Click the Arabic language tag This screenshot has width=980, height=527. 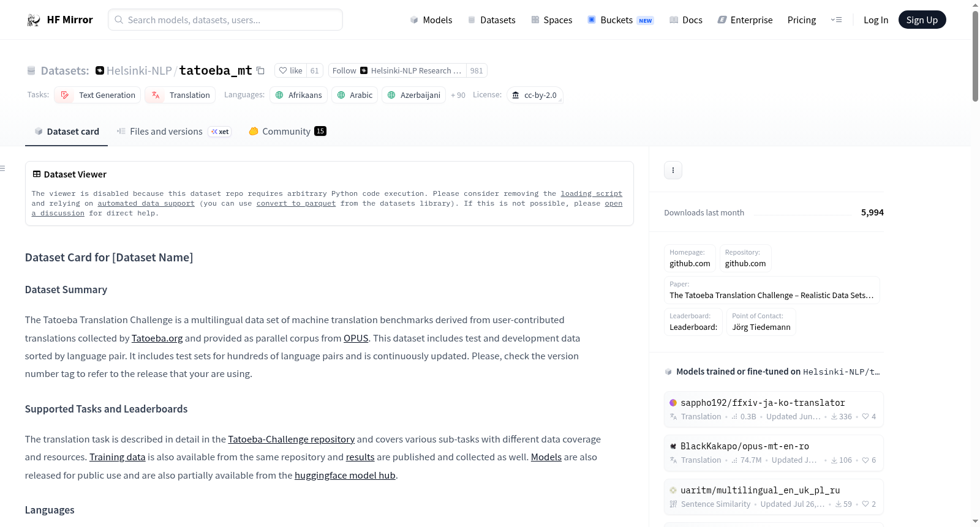coord(355,95)
